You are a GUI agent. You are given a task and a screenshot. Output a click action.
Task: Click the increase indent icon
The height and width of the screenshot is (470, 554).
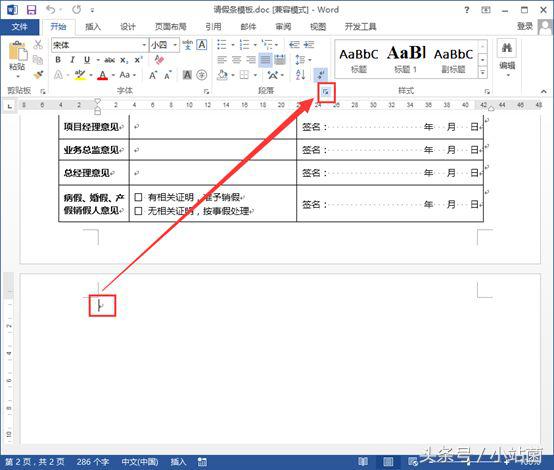308,45
